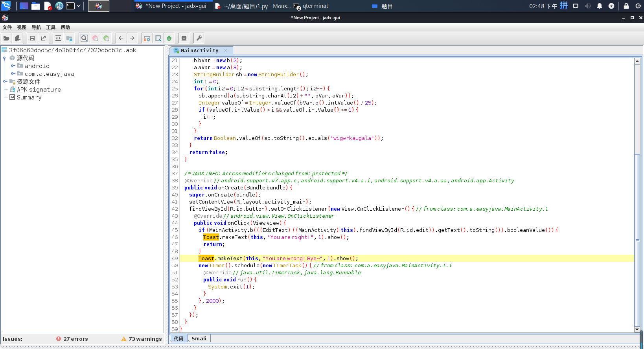Open log viewer toolbar icon
The width and height of the screenshot is (644, 349).
coord(184,38)
